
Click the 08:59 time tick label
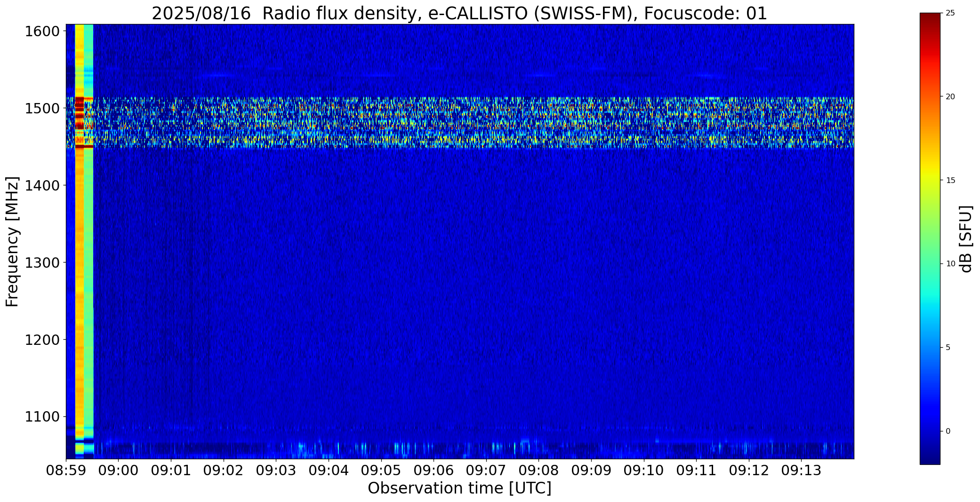[66, 470]
